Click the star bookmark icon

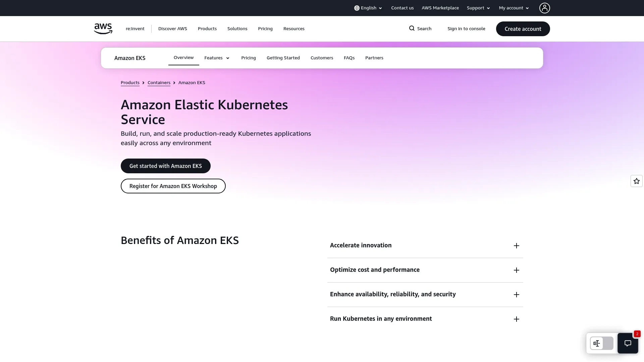(636, 181)
